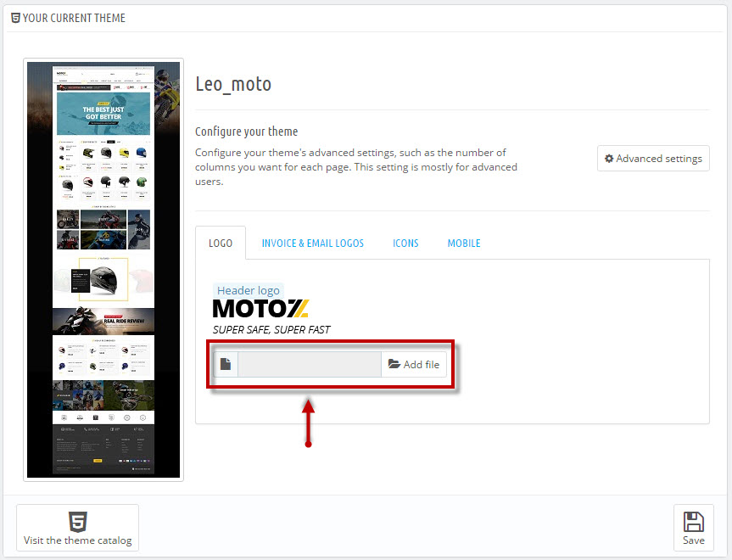The height and width of the screenshot is (560, 732).
Task: Click the 'SUPER SAFE, SUPER FAST' tagline
Action: click(x=271, y=330)
